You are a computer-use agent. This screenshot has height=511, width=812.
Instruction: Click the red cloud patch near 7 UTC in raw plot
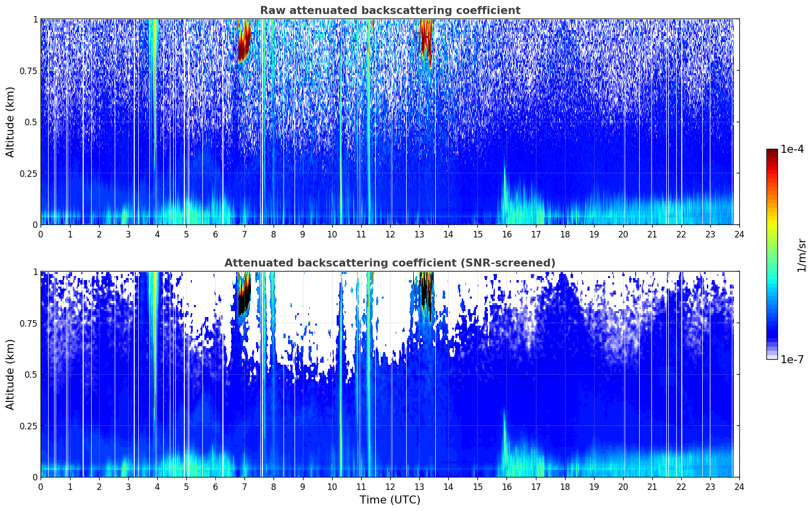pos(243,46)
